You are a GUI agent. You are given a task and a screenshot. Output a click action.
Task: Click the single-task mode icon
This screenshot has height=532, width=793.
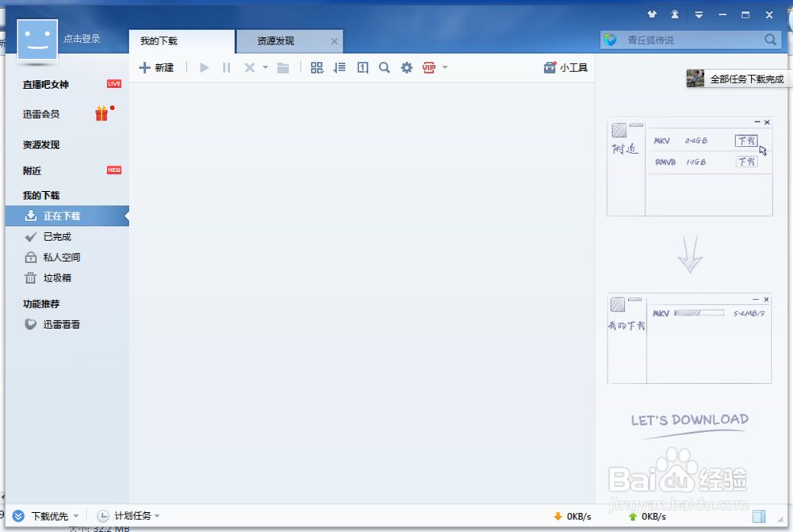coord(362,67)
